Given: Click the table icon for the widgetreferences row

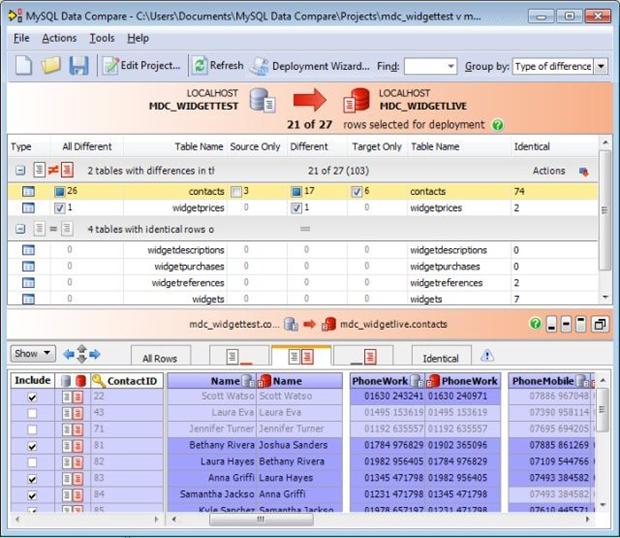Looking at the screenshot, I should [28, 283].
